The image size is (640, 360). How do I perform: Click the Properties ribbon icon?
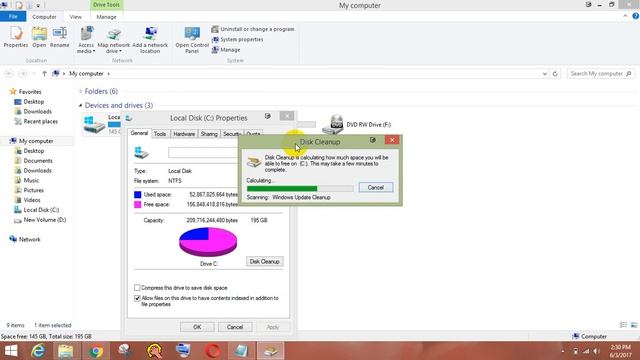point(16,37)
